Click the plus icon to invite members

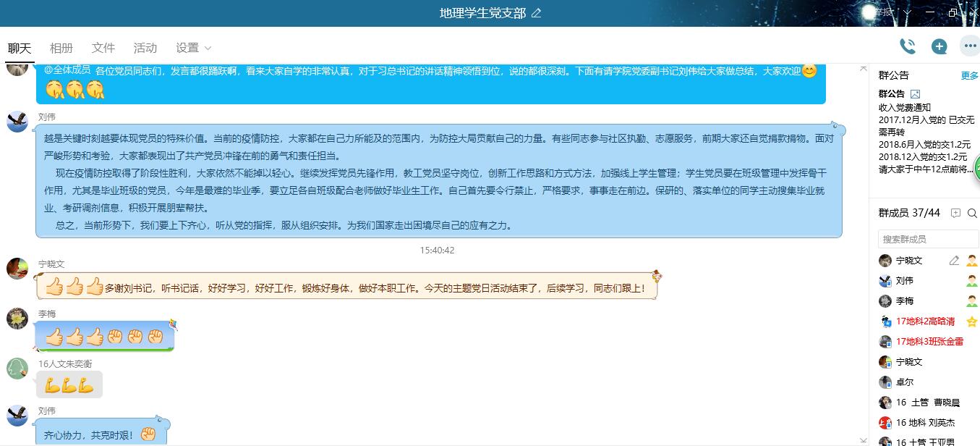939,46
